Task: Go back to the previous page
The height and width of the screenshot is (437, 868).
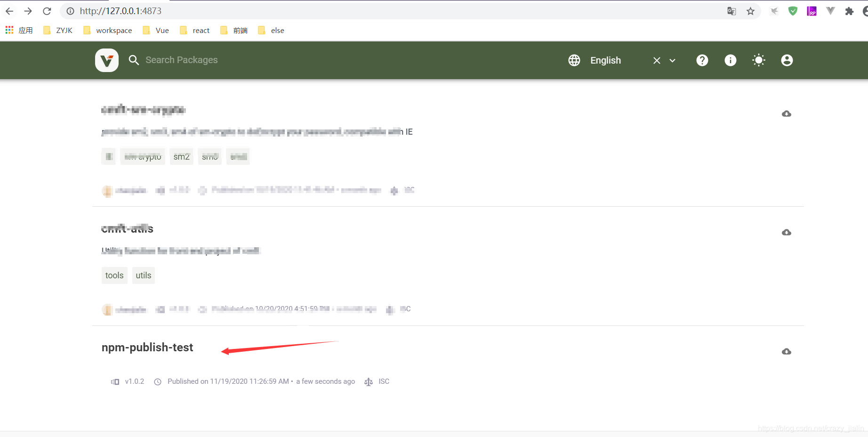Action: tap(9, 11)
